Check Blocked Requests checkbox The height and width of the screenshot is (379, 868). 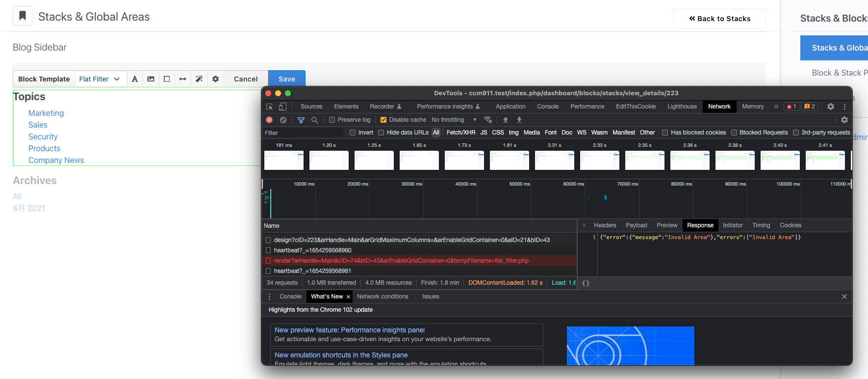coord(734,133)
